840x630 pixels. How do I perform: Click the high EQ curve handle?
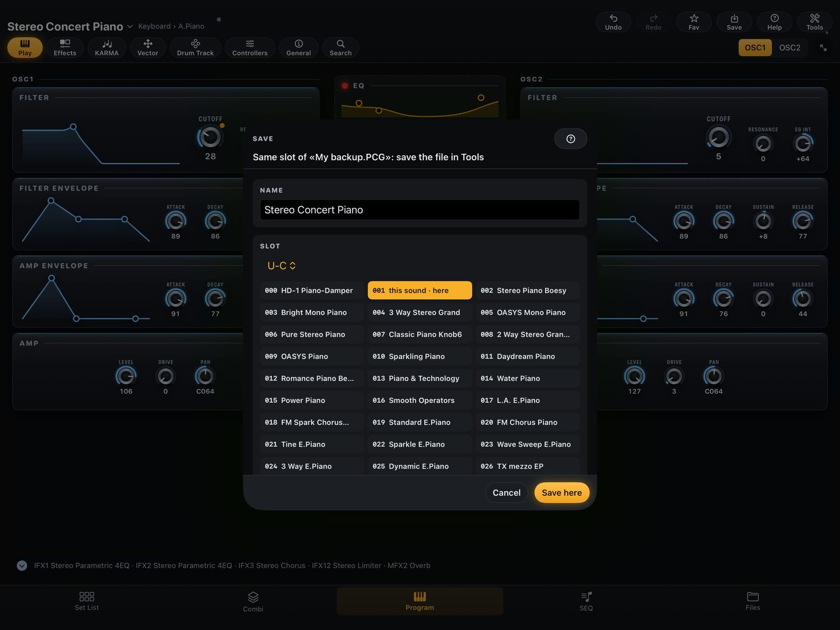pos(481,97)
